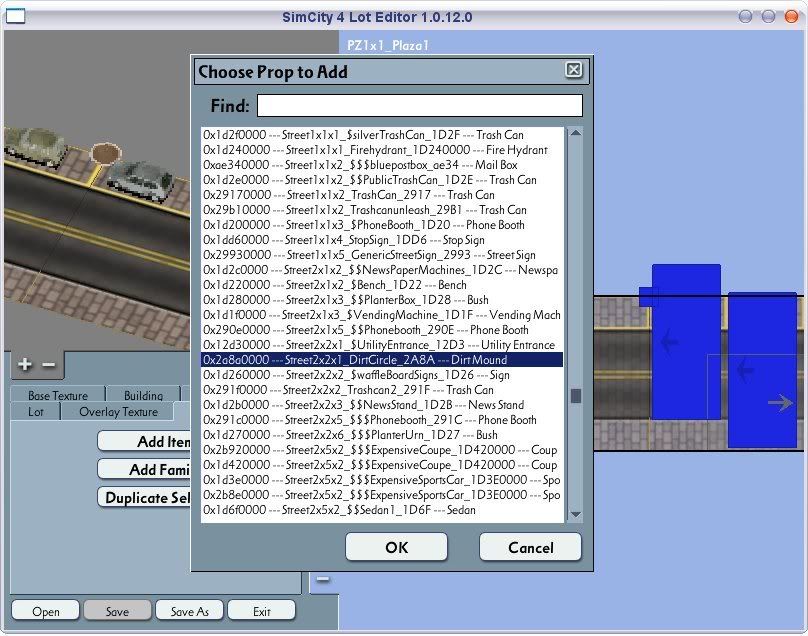Viewport: 808px width, 636px height.
Task: Click the Find text field
Action: tap(419, 105)
